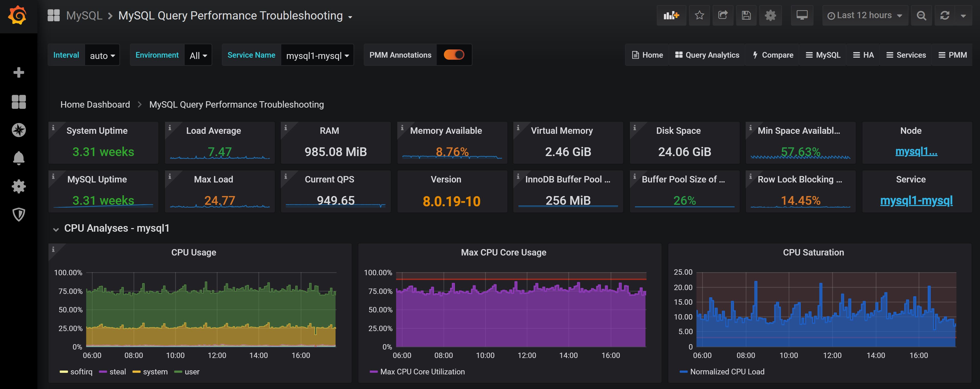Viewport: 980px width, 389px height.
Task: Open the Query Analytics menu link
Action: 707,55
